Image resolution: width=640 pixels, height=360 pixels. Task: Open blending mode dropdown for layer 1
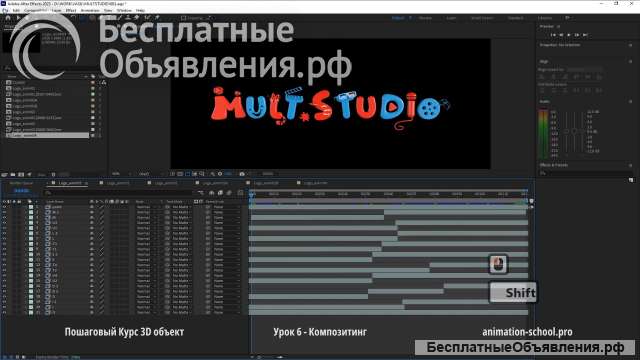[147, 207]
